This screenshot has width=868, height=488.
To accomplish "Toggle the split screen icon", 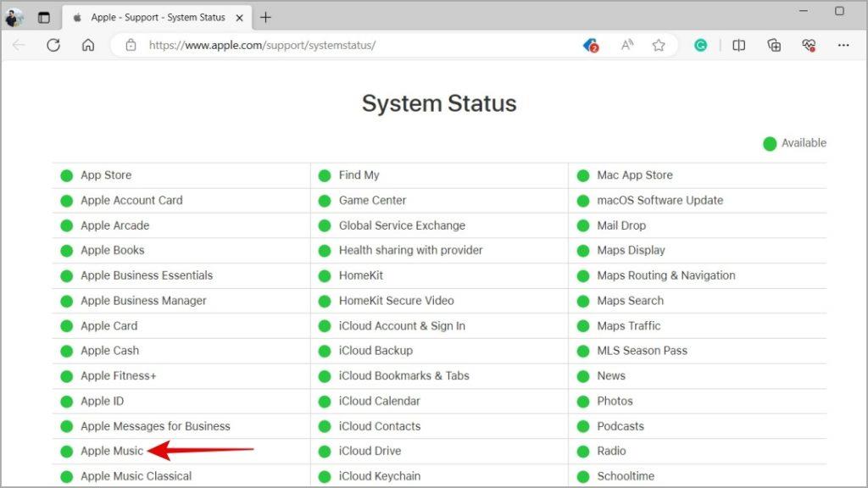I will click(x=738, y=46).
